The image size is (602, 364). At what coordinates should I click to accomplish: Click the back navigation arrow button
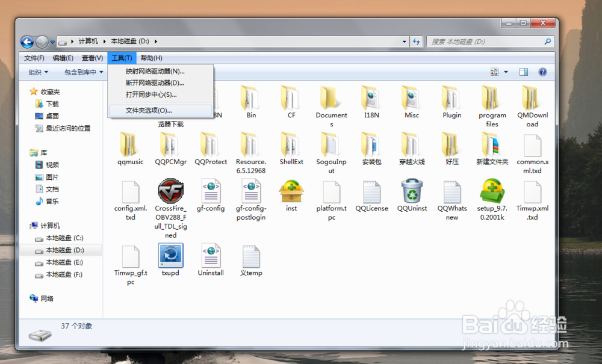tap(27, 42)
